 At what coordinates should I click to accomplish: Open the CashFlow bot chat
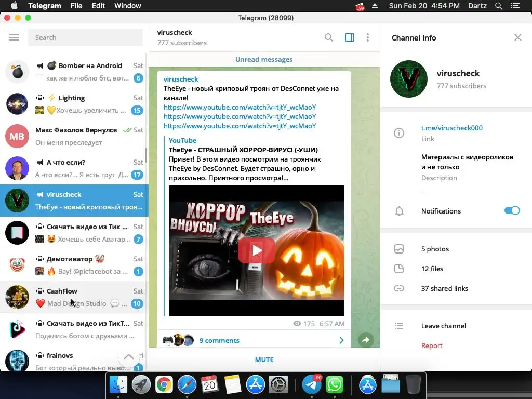[74, 297]
